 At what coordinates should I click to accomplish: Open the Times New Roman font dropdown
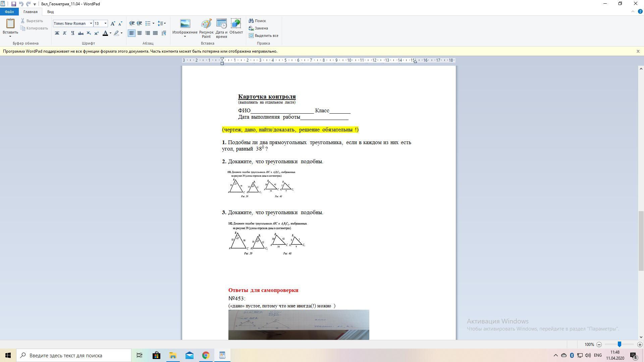tap(91, 23)
